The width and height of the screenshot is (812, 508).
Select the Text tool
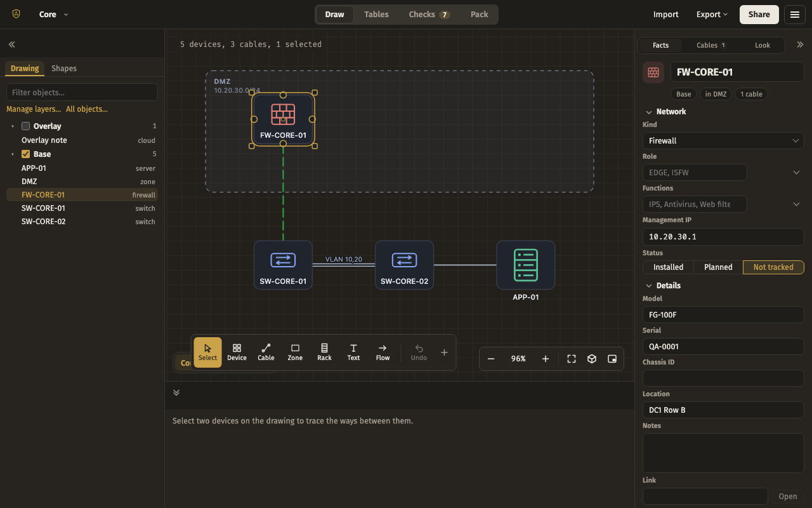coord(353,352)
